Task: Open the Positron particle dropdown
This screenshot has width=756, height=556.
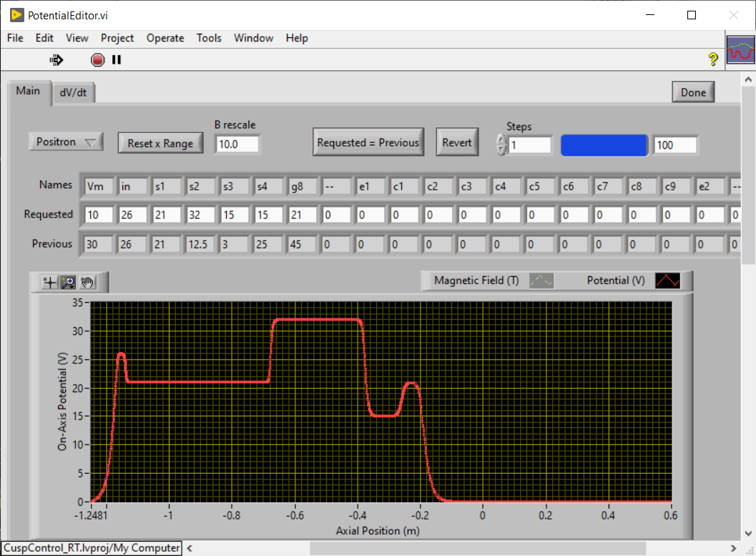Action: pos(66,142)
